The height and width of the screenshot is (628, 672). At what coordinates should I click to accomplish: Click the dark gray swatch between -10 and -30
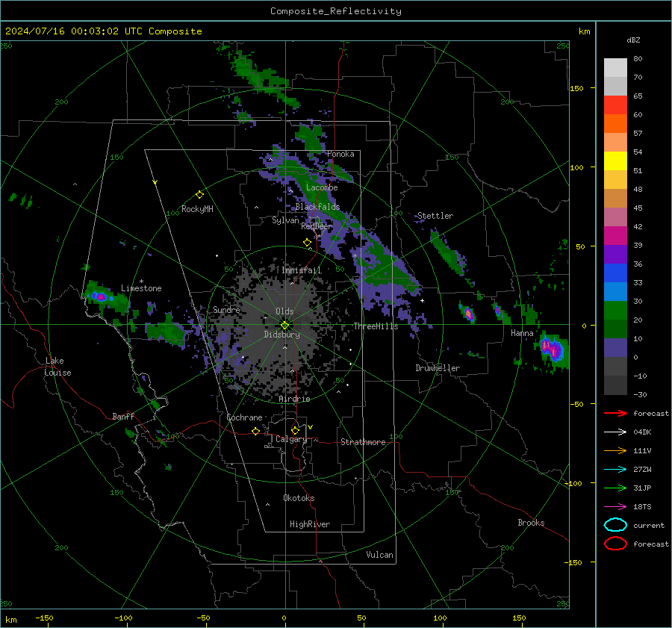[x=615, y=385]
